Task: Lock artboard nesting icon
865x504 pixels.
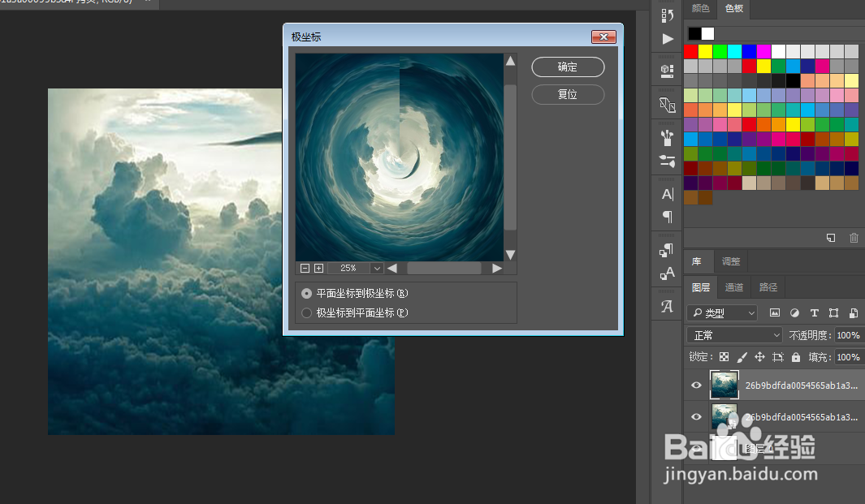Action: tap(778, 357)
